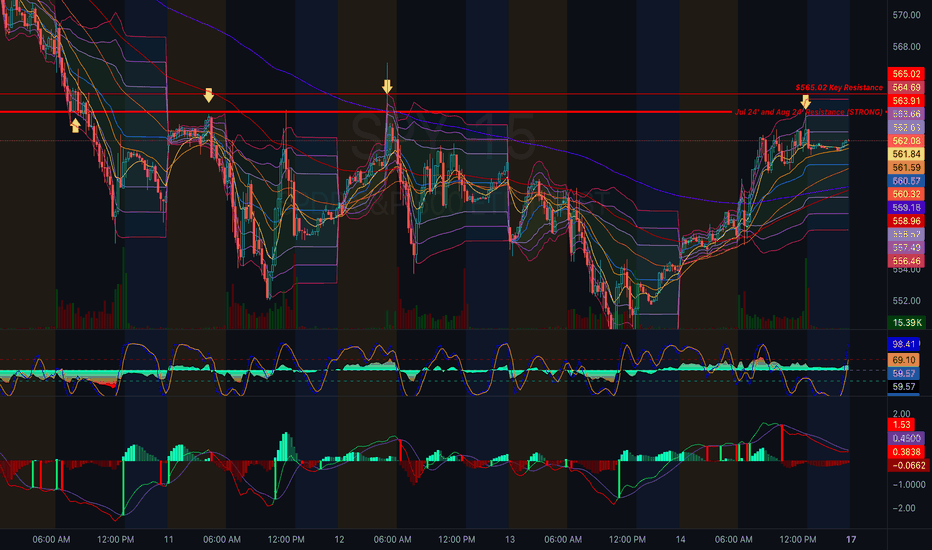Click the yellow 561.84 price tag
Screen dimensions: 932x550
click(906, 154)
